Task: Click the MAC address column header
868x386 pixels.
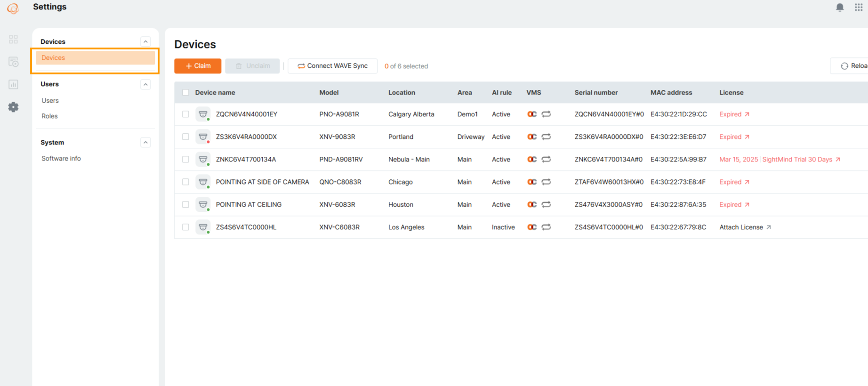Action: [671, 92]
